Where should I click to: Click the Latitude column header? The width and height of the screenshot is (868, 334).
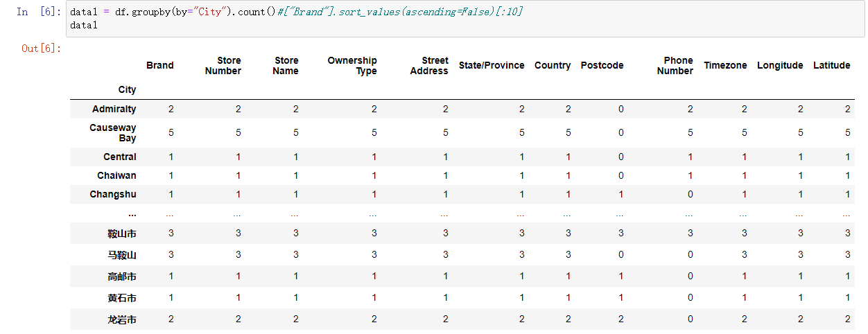[x=832, y=65]
